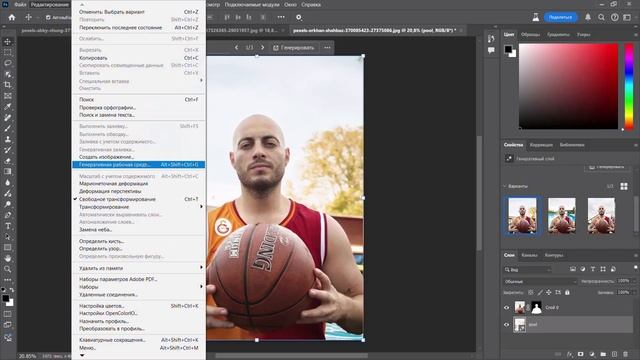
Task: Click the delete layer trash icon
Action: click(626, 354)
